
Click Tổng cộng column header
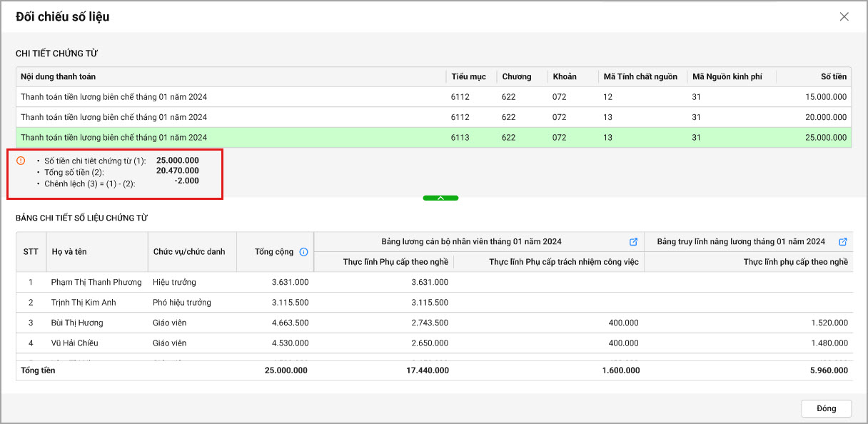(x=274, y=252)
